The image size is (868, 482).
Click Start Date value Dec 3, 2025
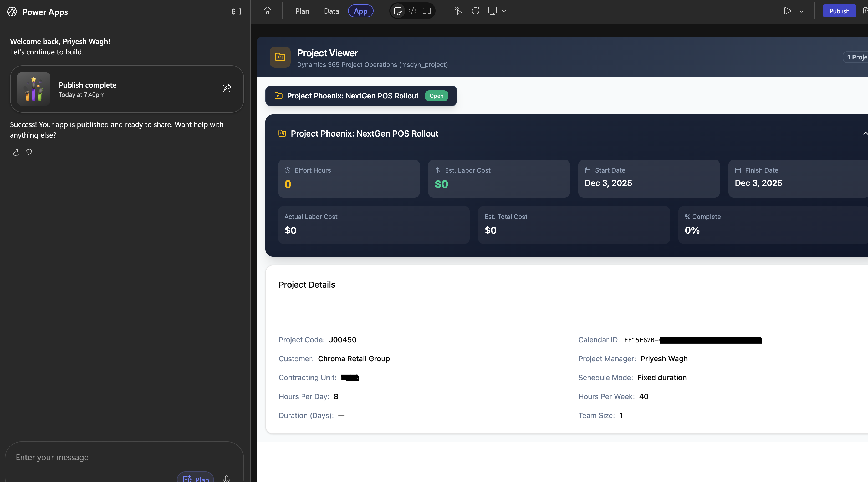608,183
